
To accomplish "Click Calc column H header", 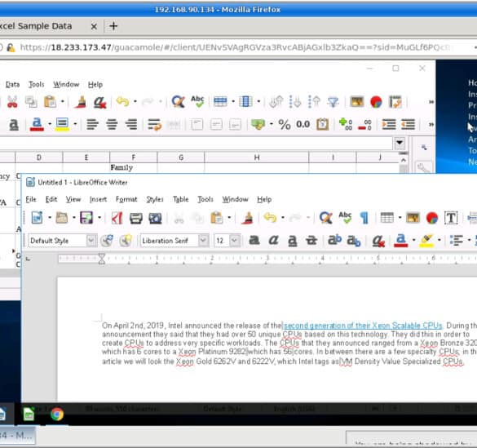I will click(257, 157).
